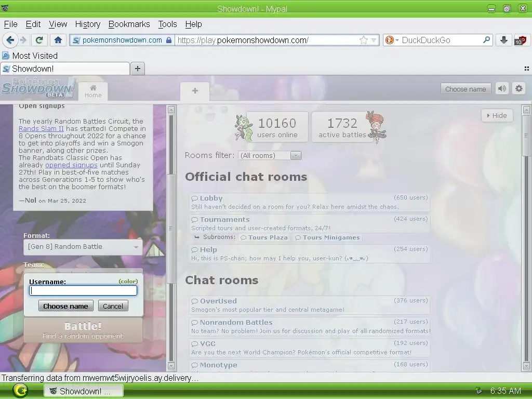Open the taskbar start menu button

pos(20,391)
